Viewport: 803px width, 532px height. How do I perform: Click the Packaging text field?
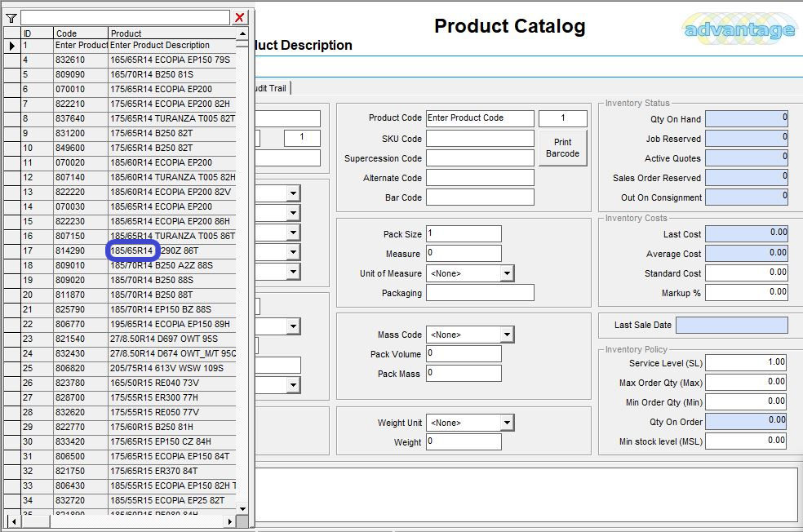[480, 293]
